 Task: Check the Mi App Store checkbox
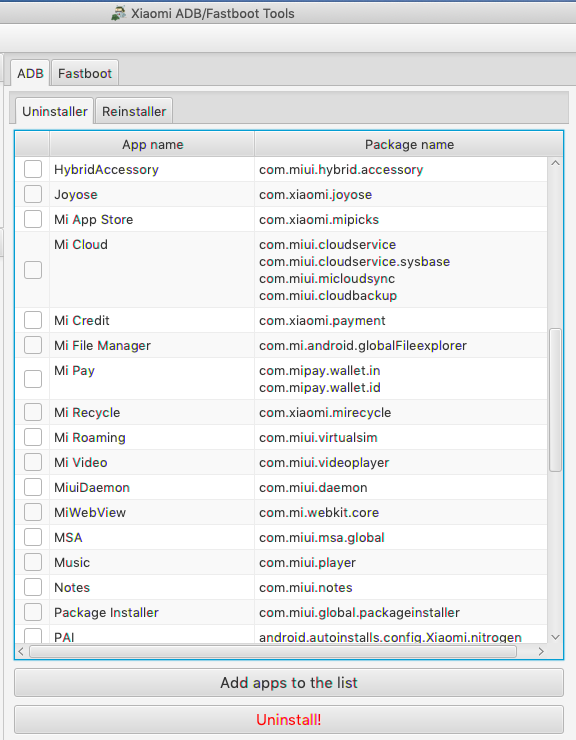[33, 219]
